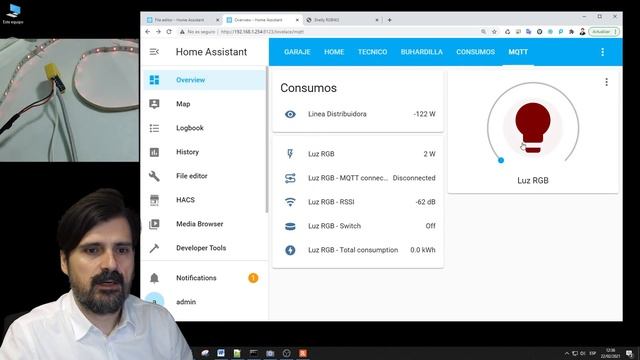
Task: Switch to the BUHARDILLA tab
Action: point(422,52)
